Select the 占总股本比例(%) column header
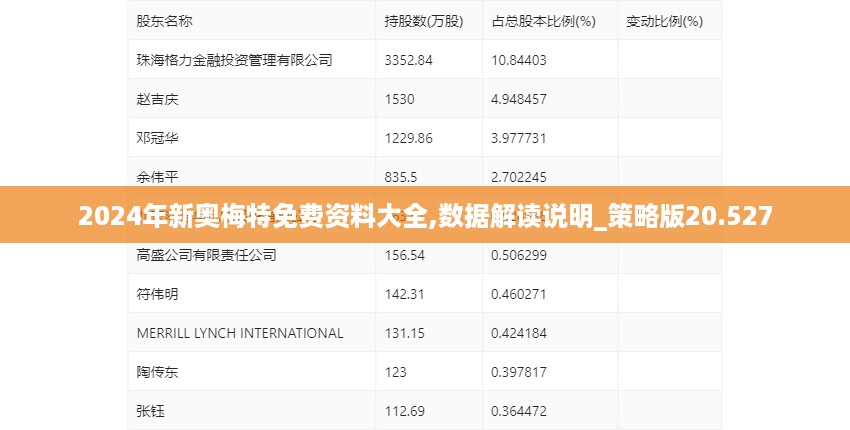The width and height of the screenshot is (850, 430). (543, 21)
